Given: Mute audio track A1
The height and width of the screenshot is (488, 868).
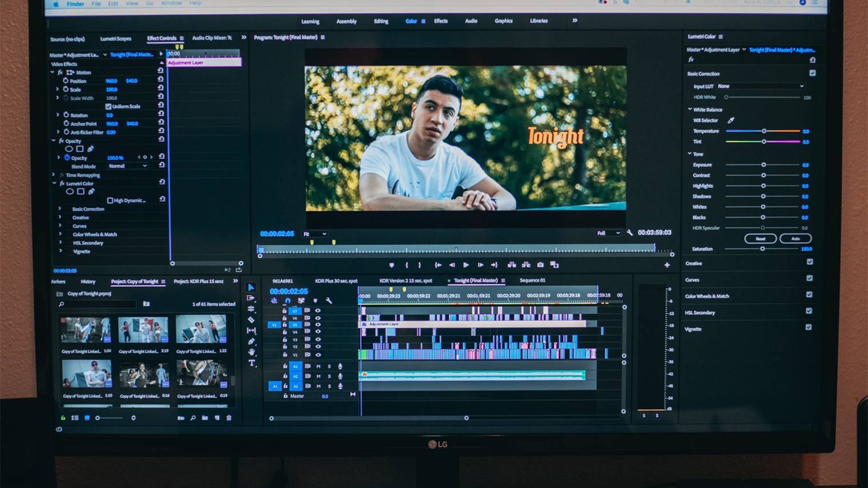Looking at the screenshot, I should [x=318, y=366].
